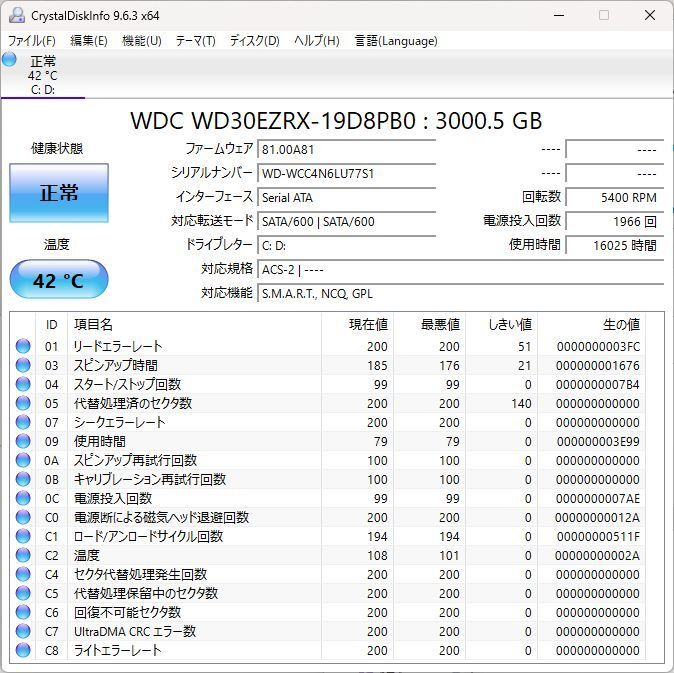Click the serial number field WD-WCC4N6LU77S1

click(346, 174)
